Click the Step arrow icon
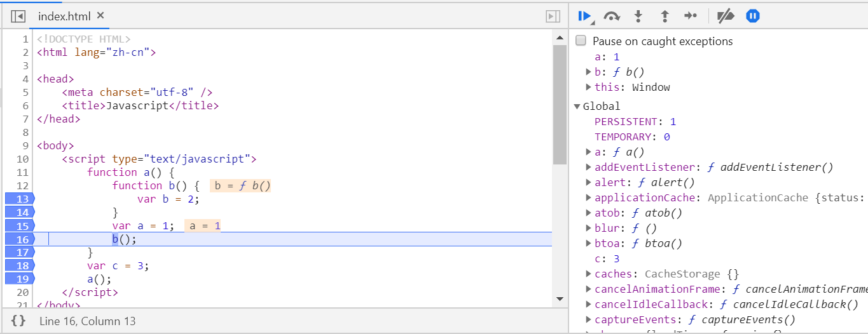Screen dimensions: 868x334 click(691, 16)
